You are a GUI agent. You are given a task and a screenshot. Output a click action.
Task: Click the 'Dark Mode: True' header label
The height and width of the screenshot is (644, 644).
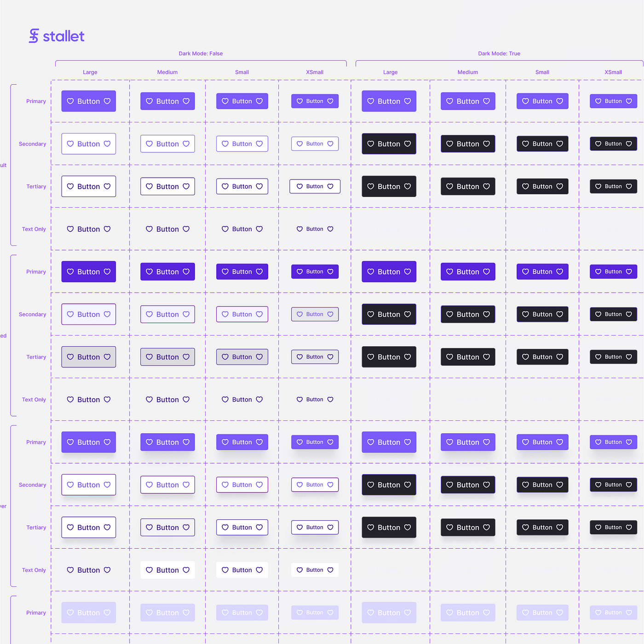point(499,54)
